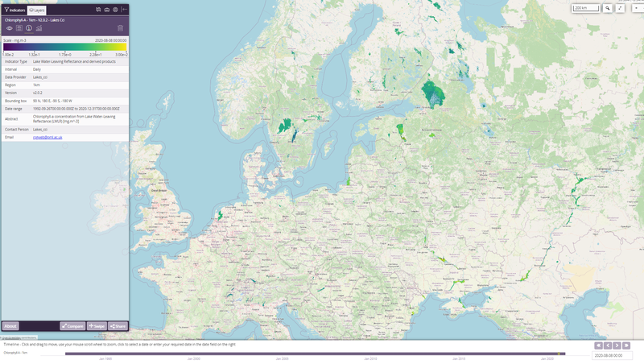Open the basemap selection icon
644x364 pixels.
coord(97,10)
